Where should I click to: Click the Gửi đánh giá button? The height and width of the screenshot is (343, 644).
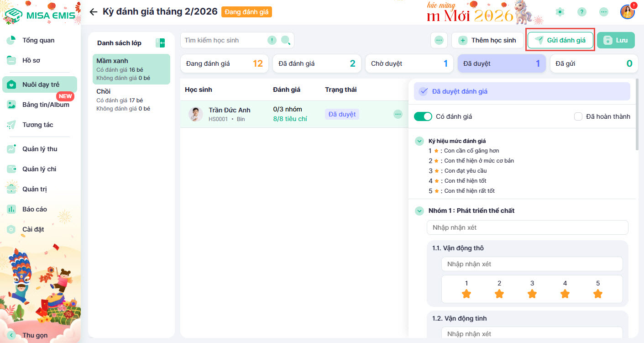point(560,40)
